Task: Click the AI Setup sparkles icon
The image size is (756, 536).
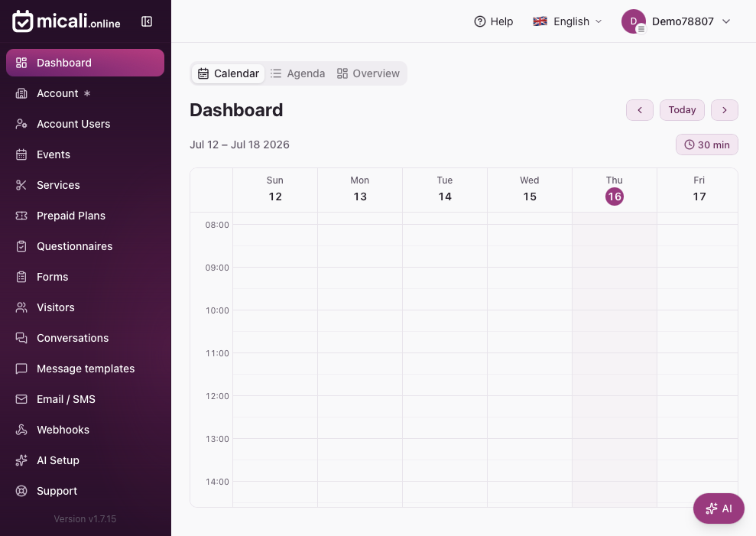Action: point(21,460)
